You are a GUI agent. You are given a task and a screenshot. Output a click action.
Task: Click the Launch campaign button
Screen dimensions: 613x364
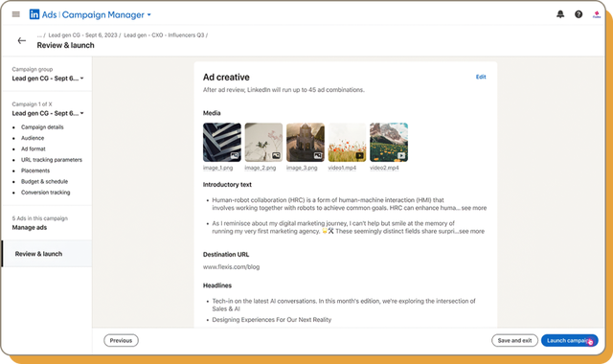point(569,341)
